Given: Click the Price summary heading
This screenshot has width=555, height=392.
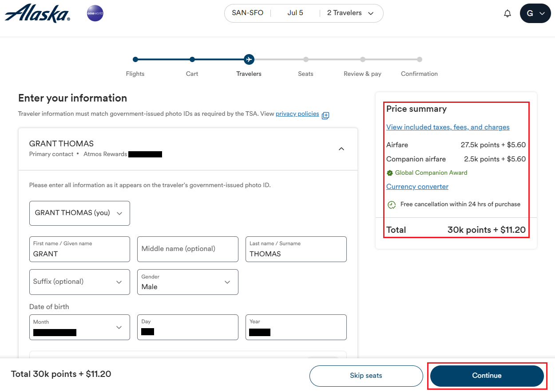Looking at the screenshot, I should point(416,109).
